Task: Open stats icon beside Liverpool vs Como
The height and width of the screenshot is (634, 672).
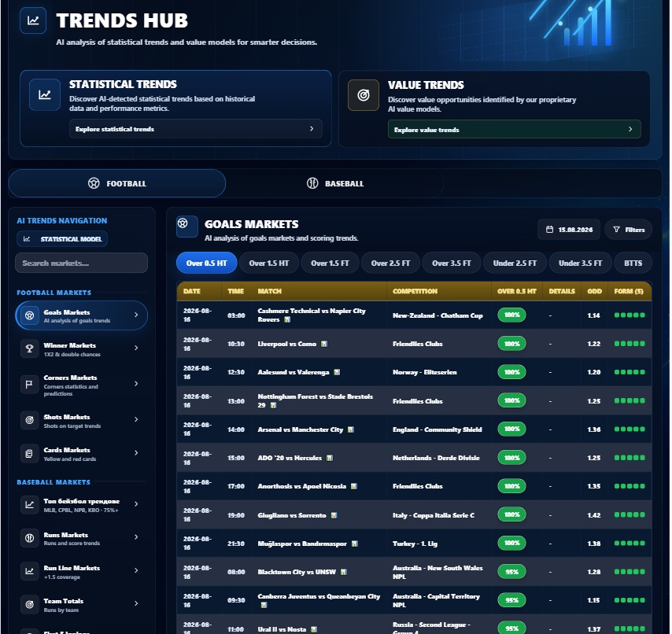Action: coord(324,344)
